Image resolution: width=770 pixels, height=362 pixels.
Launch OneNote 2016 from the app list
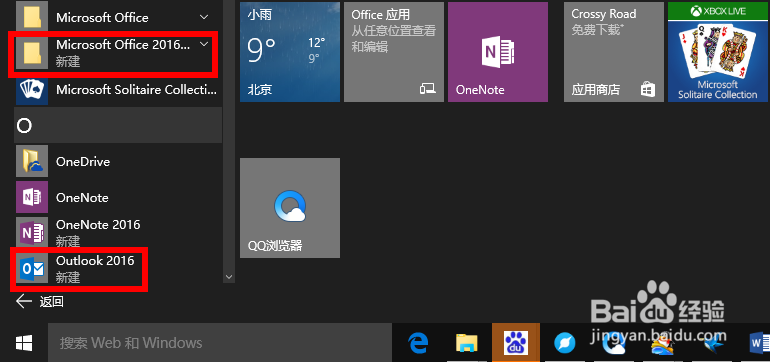click(x=118, y=232)
